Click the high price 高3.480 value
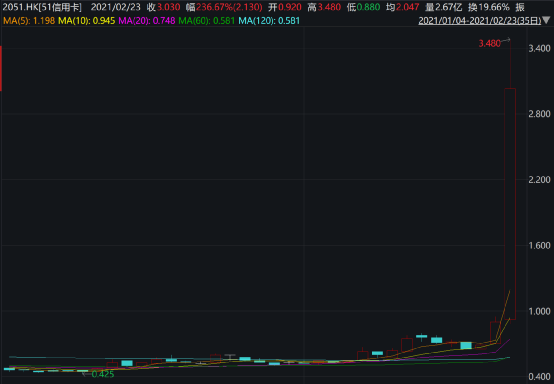 pyautogui.click(x=324, y=7)
